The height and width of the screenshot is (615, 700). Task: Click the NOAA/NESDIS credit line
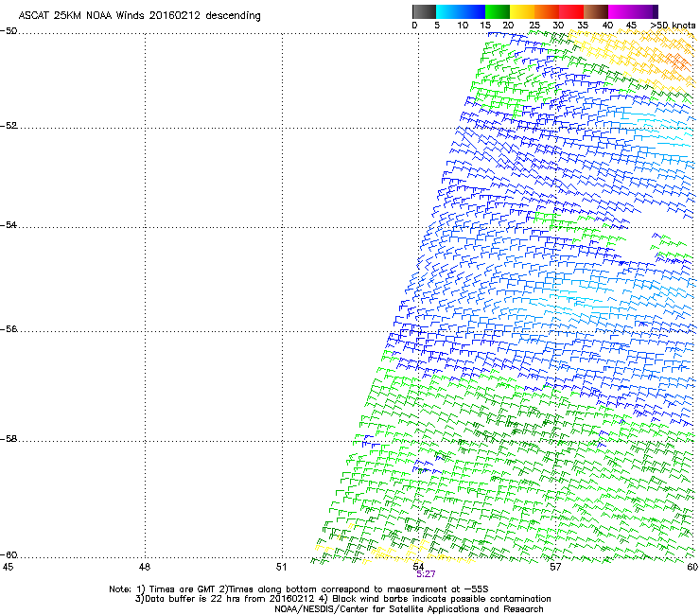[x=409, y=609]
